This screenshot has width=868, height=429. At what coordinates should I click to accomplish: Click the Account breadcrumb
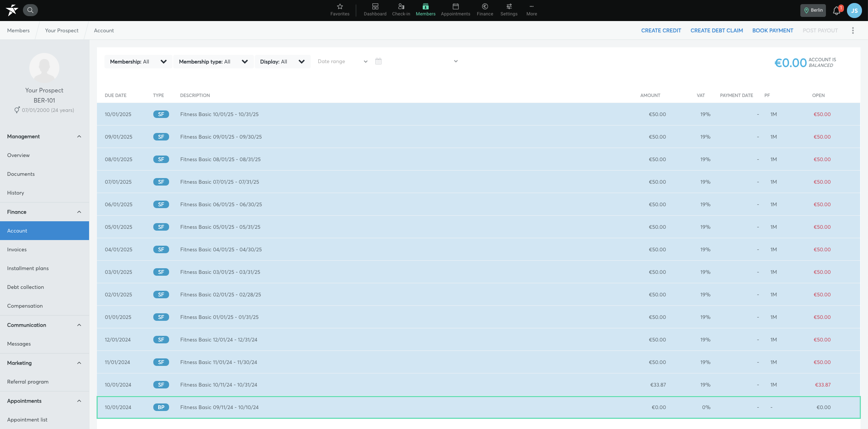click(104, 30)
